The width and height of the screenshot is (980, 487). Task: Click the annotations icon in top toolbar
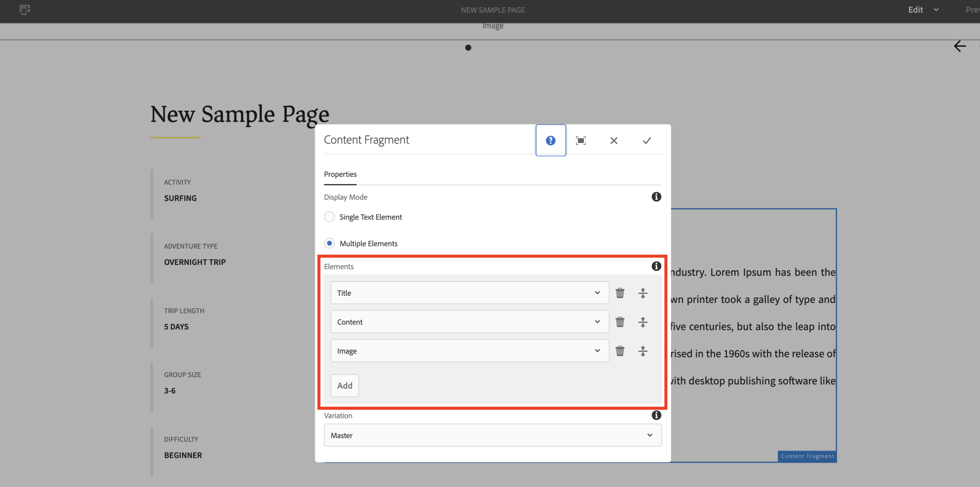[24, 10]
